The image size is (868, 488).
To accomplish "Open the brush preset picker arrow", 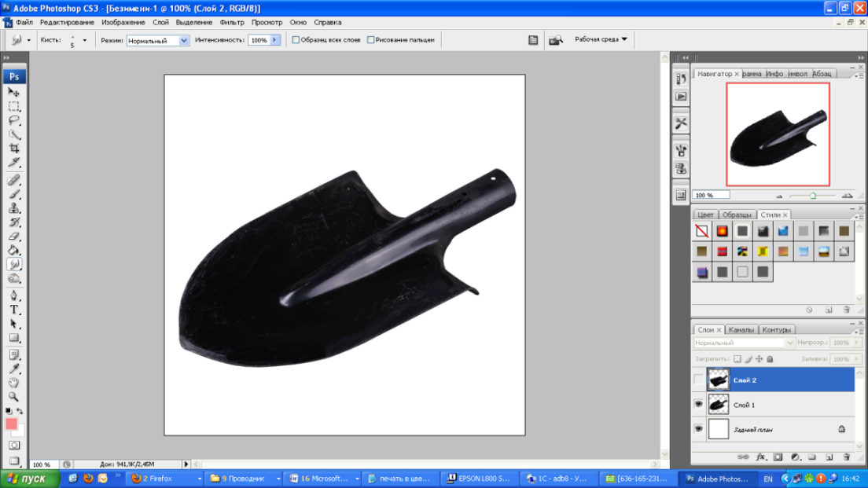I will 85,40.
